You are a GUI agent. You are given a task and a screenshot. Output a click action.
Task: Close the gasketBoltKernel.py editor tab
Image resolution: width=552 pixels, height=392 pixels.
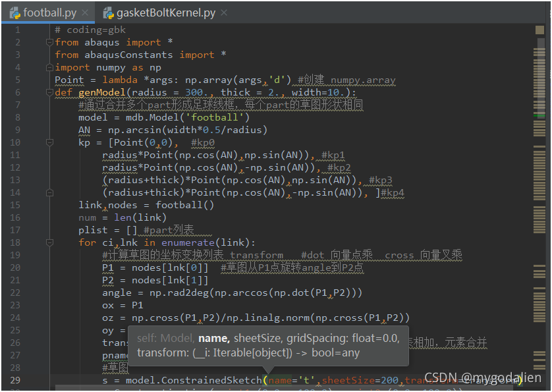tap(224, 13)
